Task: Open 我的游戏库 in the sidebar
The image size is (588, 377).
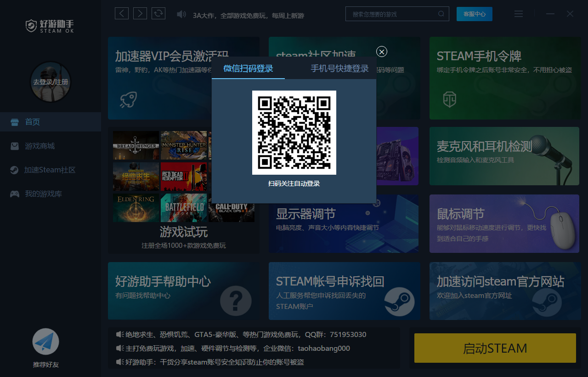Action: [51, 194]
